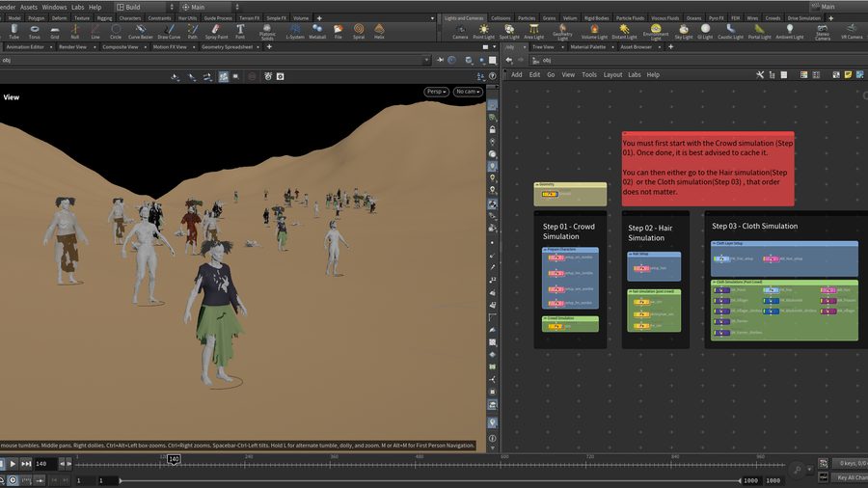Switch to the Composite View tab
This screenshot has height=488, width=868.
point(121,47)
